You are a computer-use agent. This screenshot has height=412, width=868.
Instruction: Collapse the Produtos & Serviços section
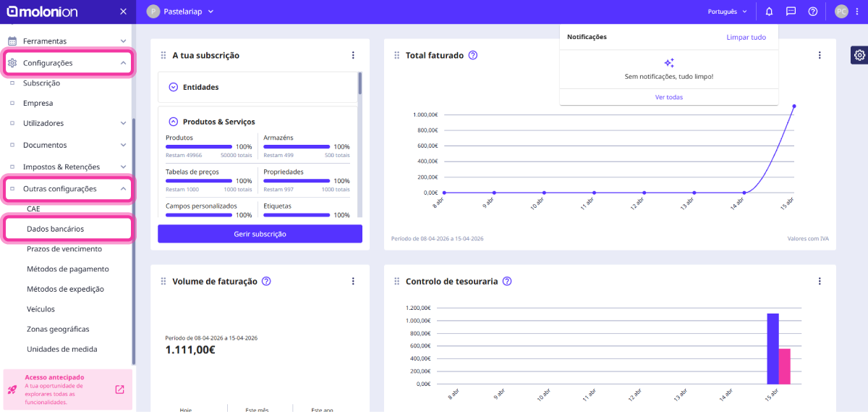tap(174, 122)
